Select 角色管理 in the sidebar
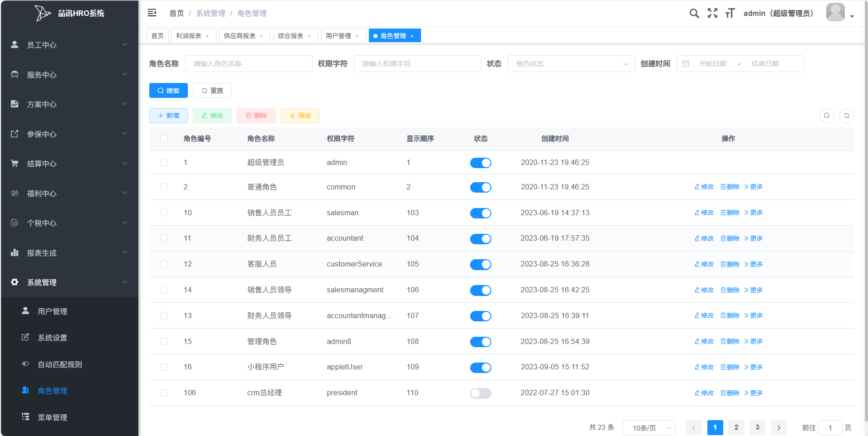Image resolution: width=868 pixels, height=436 pixels. click(x=70, y=391)
